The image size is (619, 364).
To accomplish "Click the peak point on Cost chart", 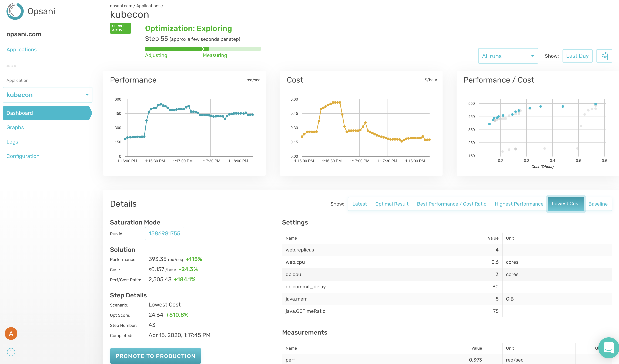I will 335,102.
